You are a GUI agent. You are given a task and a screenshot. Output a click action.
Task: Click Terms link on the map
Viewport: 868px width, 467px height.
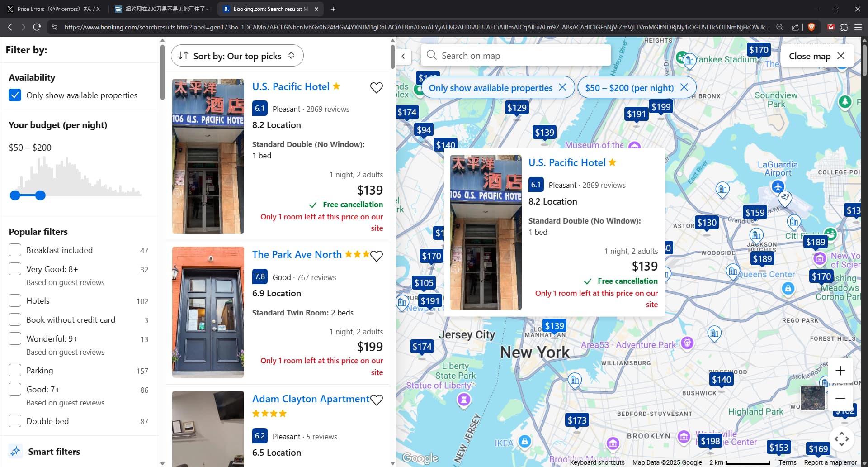[x=787, y=462]
